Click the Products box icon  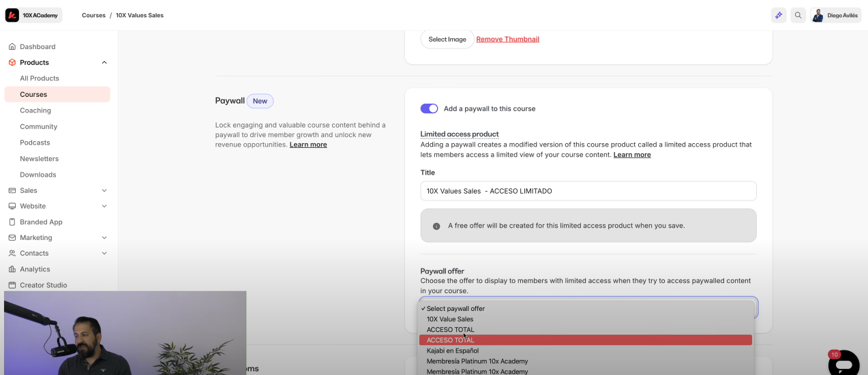click(12, 62)
